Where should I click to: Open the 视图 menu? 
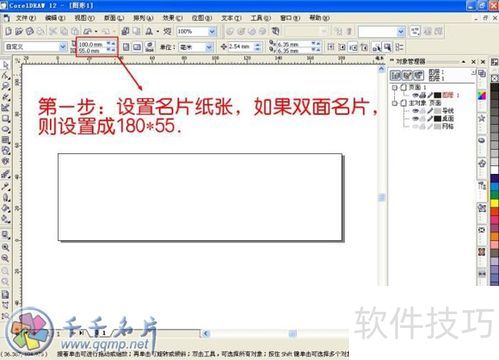(85, 18)
